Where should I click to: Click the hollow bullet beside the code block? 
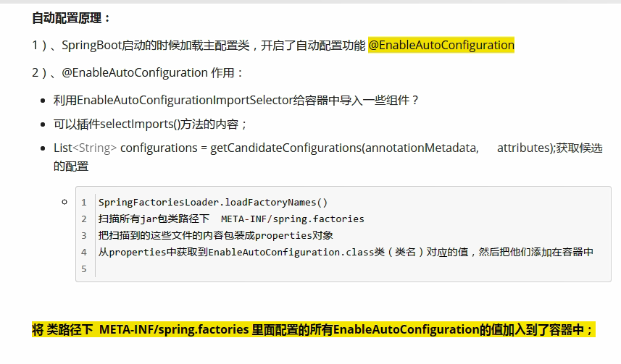64,201
